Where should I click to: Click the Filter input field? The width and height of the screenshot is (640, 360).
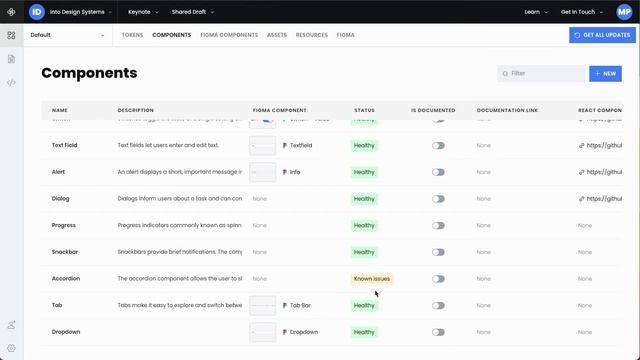(541, 73)
